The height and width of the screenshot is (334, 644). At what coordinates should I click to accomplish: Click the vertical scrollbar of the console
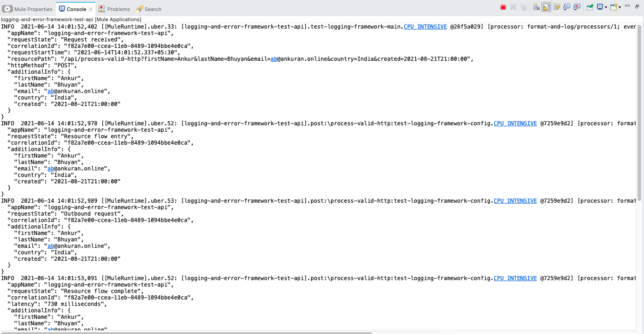(x=640, y=113)
